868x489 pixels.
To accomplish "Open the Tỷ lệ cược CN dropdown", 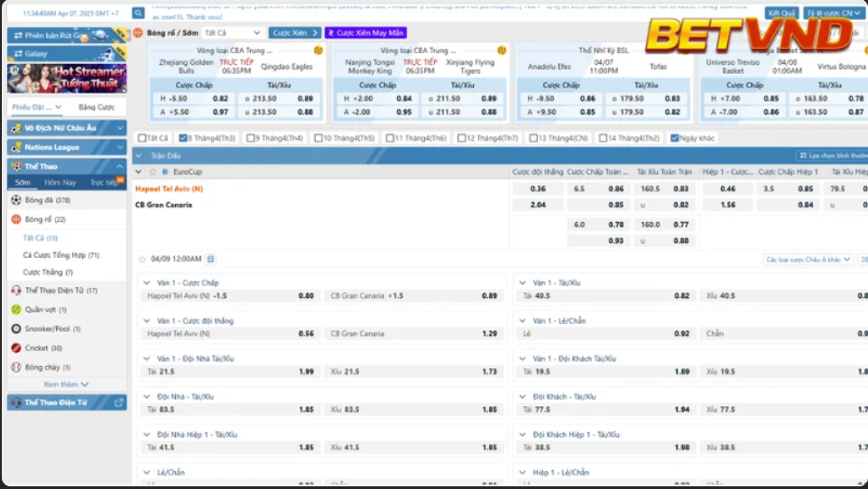I will click(834, 14).
